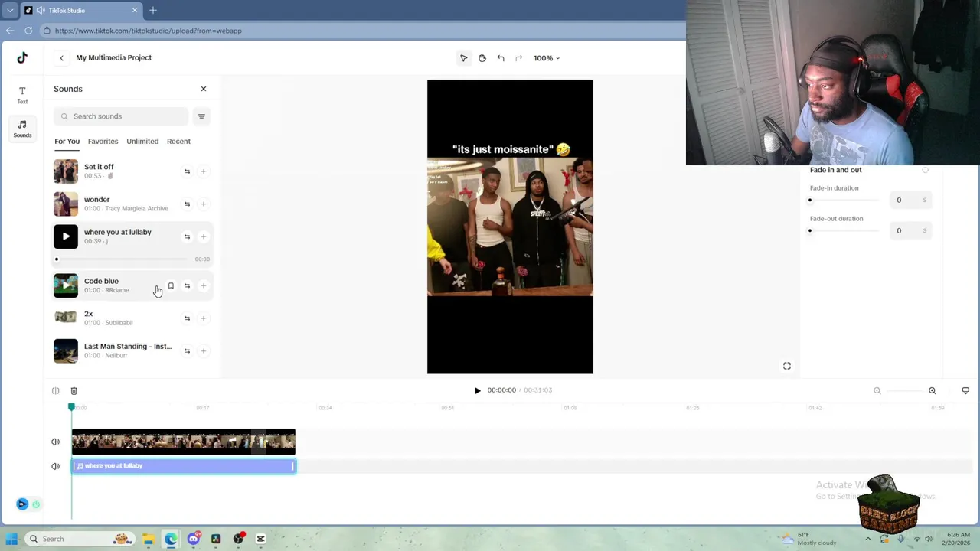Click the Fade-out duration value field
The image size is (980, 551).
(910, 230)
